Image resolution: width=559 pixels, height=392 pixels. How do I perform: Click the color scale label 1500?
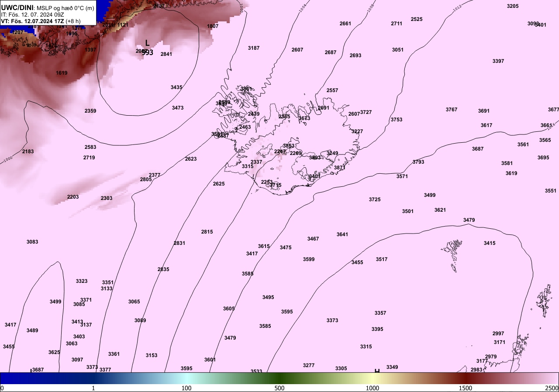tap(466, 388)
